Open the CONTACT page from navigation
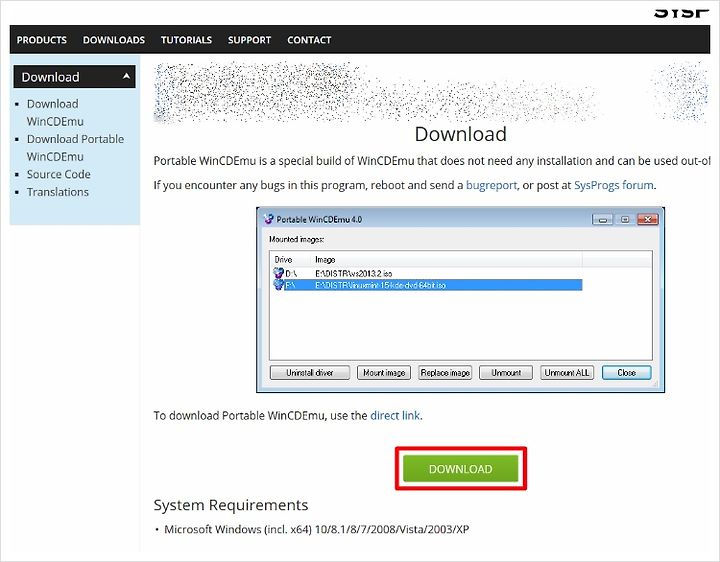720x562 pixels. point(309,40)
